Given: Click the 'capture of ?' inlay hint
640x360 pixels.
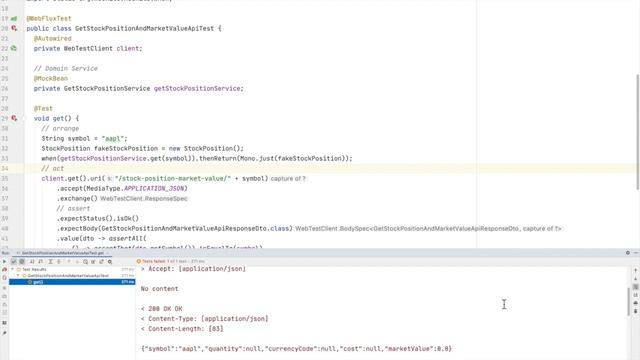Looking at the screenshot, I should 288,179.
